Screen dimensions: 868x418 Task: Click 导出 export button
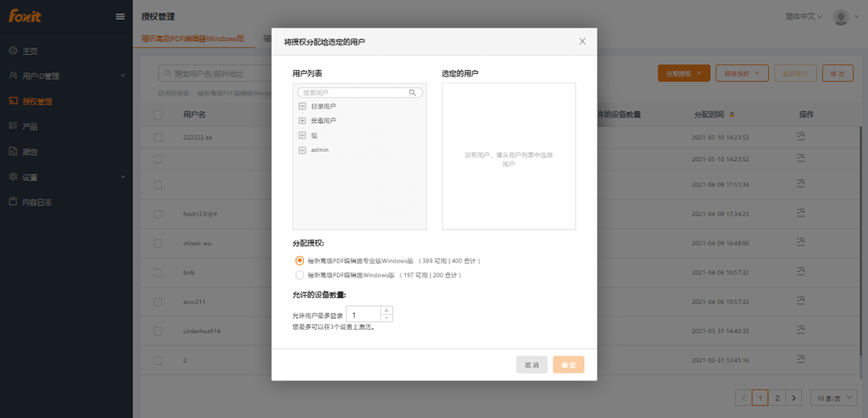click(837, 73)
